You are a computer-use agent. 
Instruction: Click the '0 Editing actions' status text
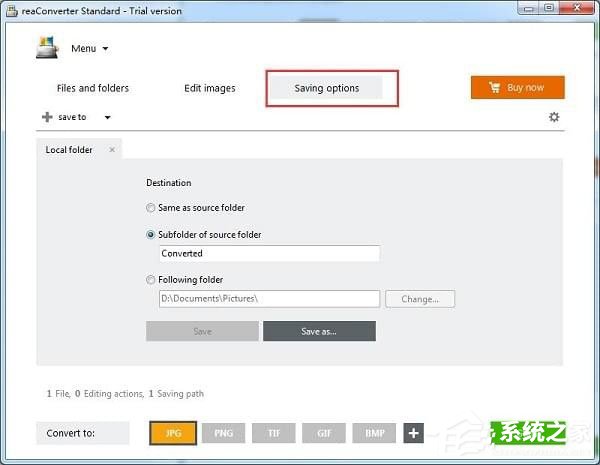coord(109,393)
